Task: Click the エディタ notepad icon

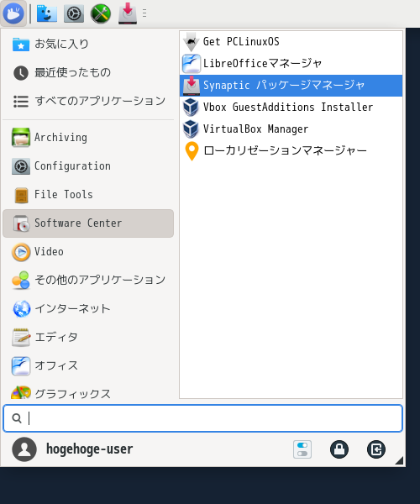Action: click(x=21, y=338)
